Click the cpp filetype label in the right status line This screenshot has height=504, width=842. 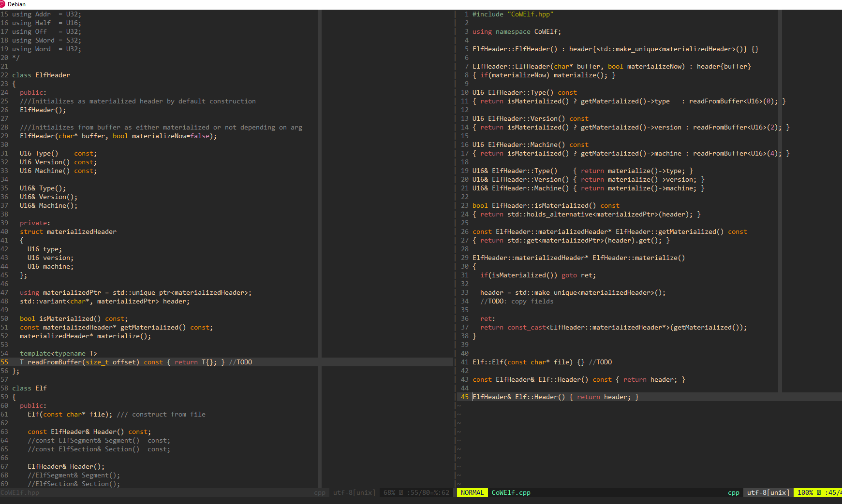(734, 492)
